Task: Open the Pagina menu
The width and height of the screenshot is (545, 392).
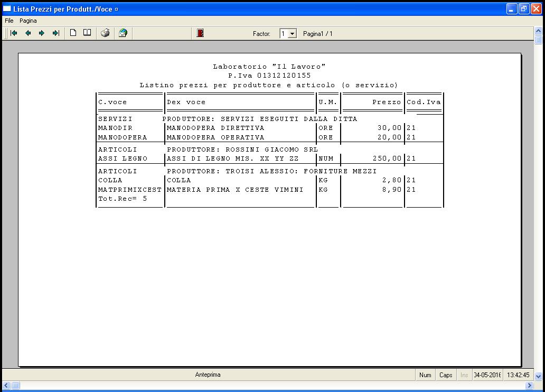Action: tap(28, 21)
